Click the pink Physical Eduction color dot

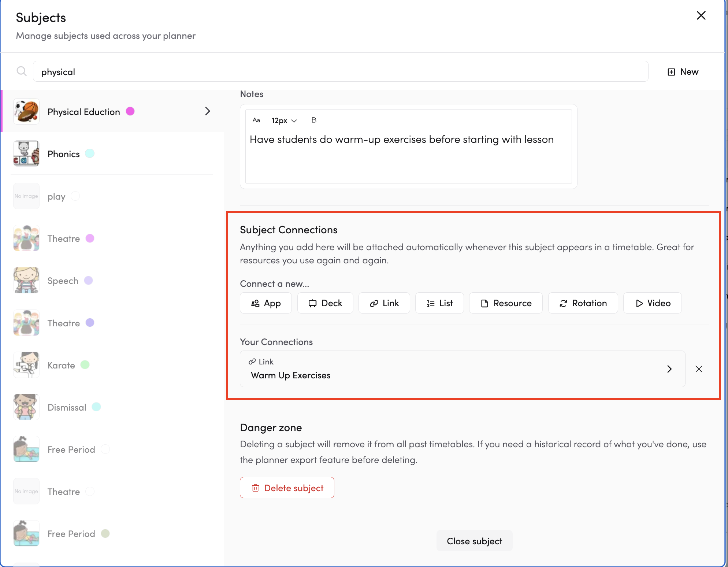130,111
